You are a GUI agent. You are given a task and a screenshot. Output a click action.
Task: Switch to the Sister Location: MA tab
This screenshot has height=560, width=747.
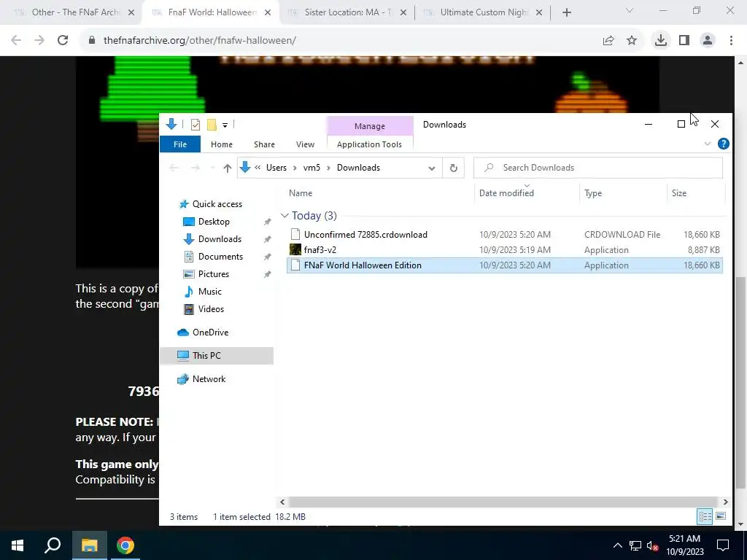pyautogui.click(x=347, y=13)
